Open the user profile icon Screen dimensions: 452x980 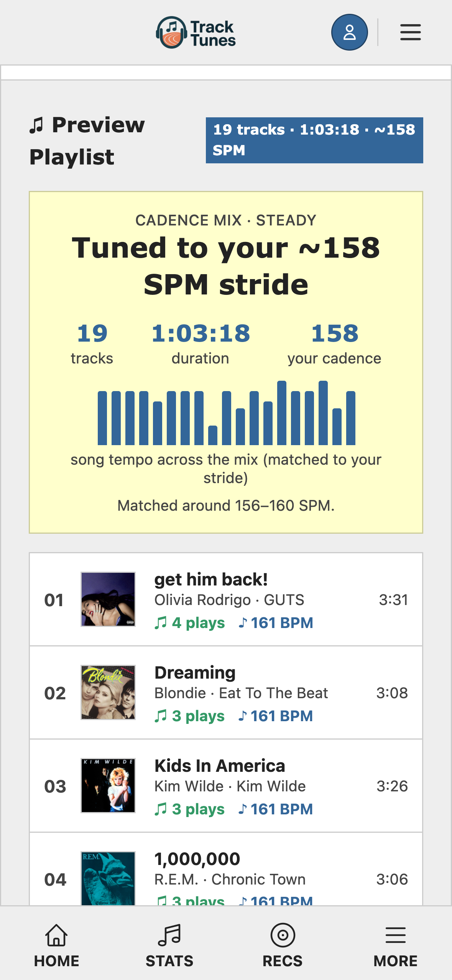pos(349,32)
